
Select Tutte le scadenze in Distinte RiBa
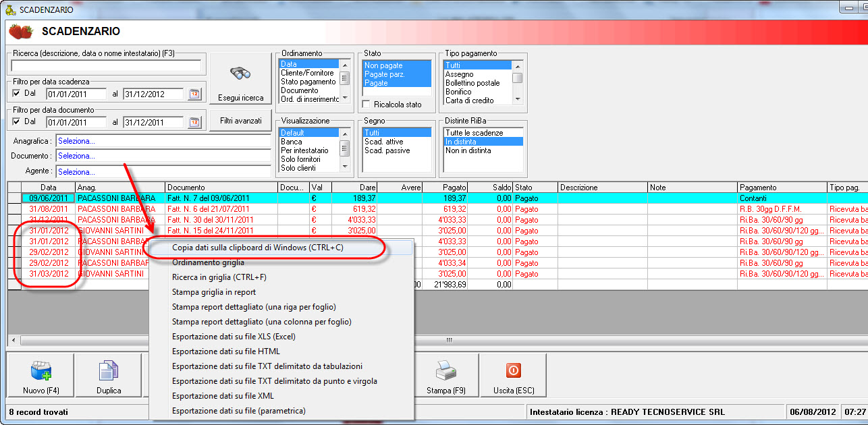pyautogui.click(x=483, y=133)
